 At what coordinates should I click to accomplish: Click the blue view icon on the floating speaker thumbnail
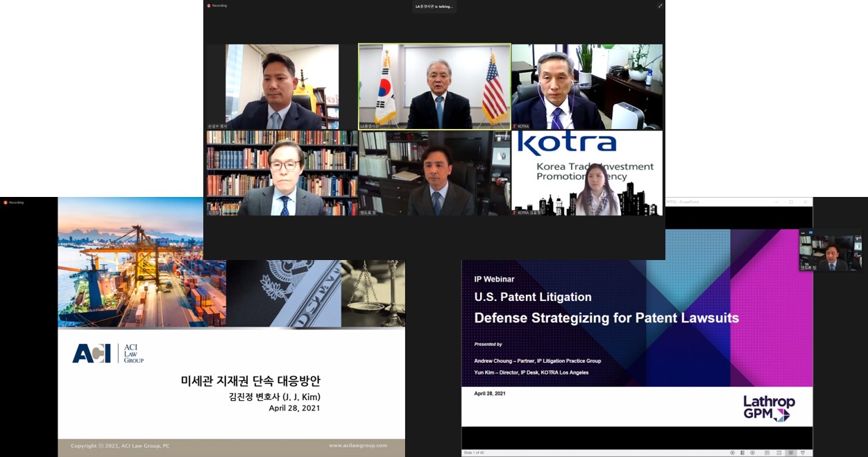(x=810, y=232)
